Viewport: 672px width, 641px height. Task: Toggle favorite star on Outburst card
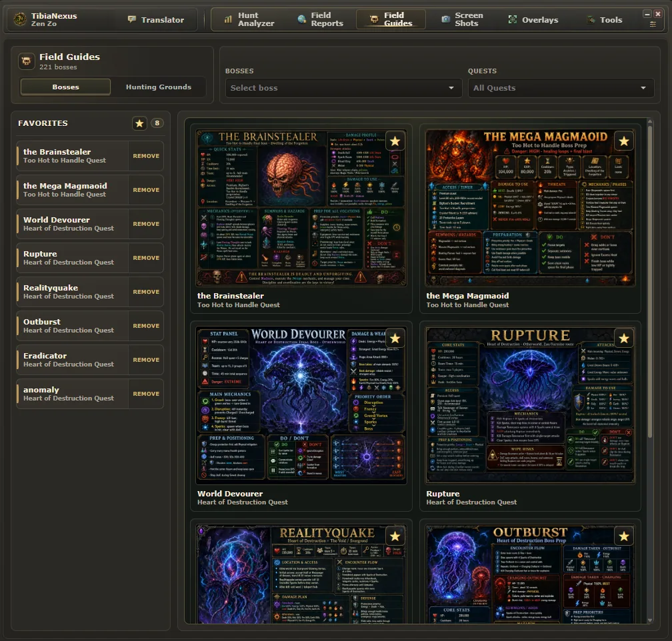pos(624,536)
